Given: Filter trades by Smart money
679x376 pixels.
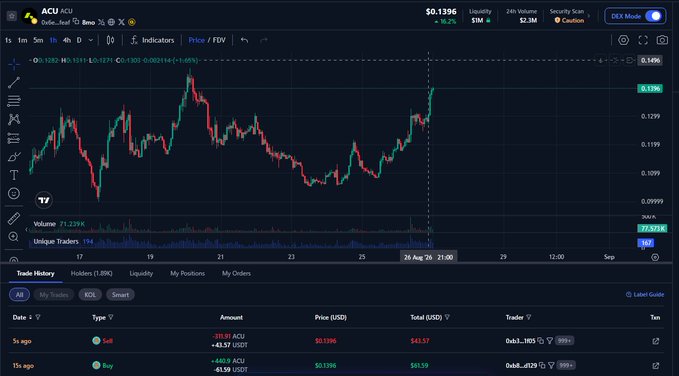Looking at the screenshot, I should pyautogui.click(x=120, y=295).
